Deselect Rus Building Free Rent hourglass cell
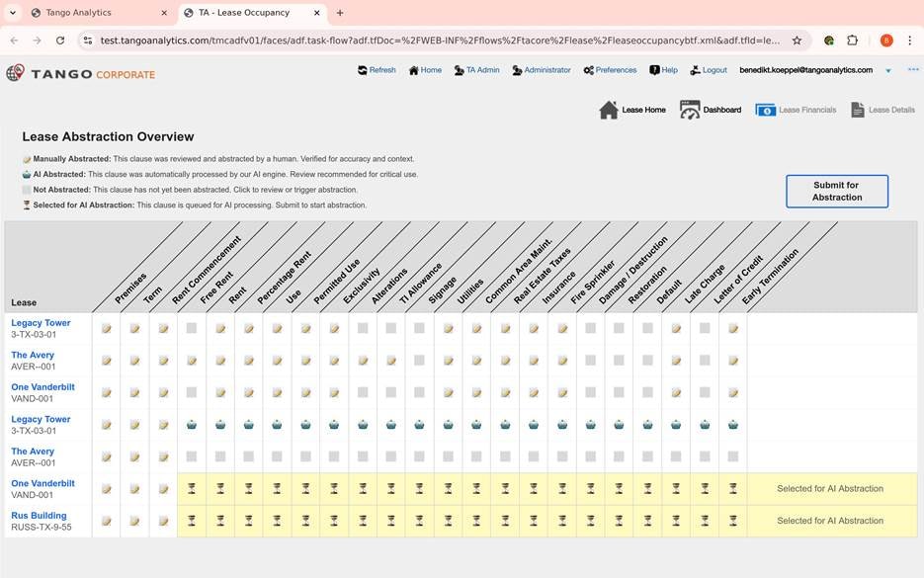 [192, 521]
